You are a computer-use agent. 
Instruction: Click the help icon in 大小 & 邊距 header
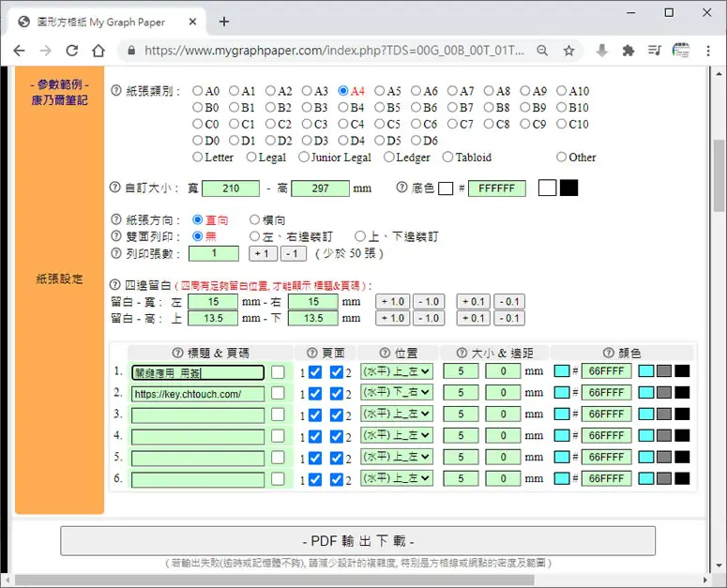pyautogui.click(x=462, y=353)
